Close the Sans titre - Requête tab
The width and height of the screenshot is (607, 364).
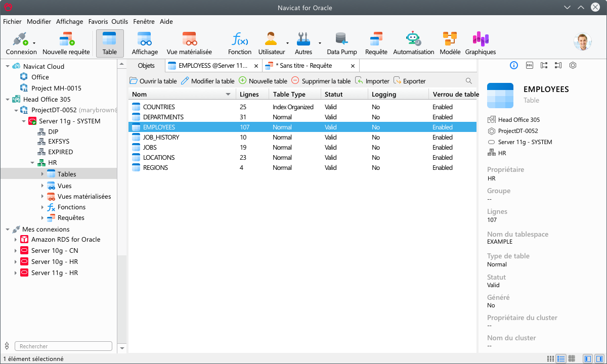353,66
